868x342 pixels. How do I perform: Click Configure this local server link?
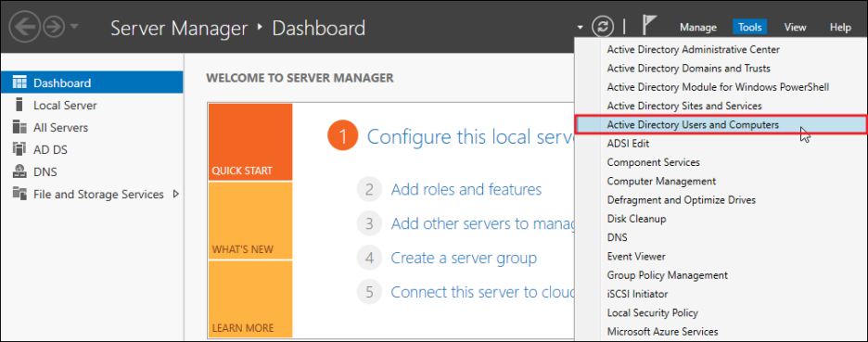(x=470, y=136)
